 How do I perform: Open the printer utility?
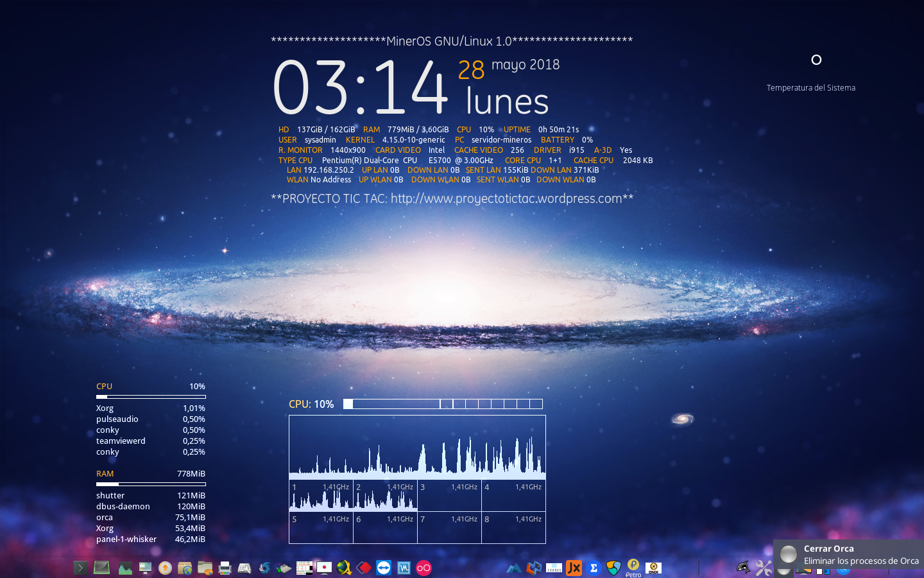(225, 568)
